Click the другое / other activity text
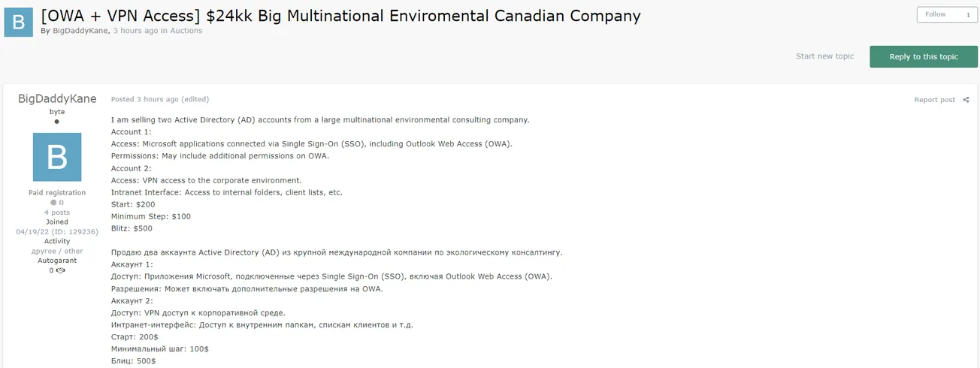 [x=57, y=251]
